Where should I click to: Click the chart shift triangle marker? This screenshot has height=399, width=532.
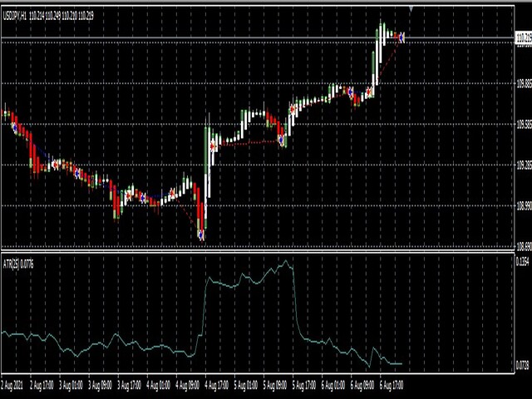tap(411, 9)
